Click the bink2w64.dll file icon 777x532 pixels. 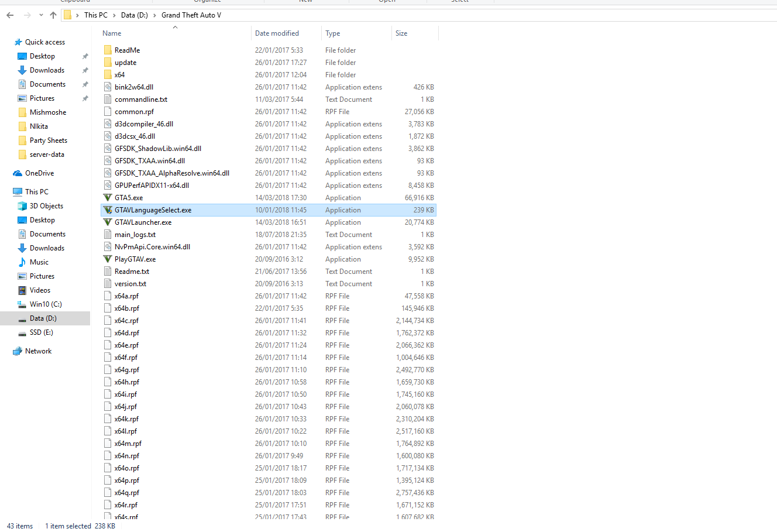(x=108, y=87)
